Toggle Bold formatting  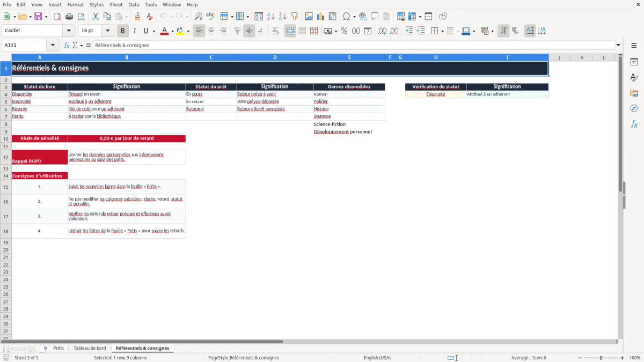(x=123, y=31)
